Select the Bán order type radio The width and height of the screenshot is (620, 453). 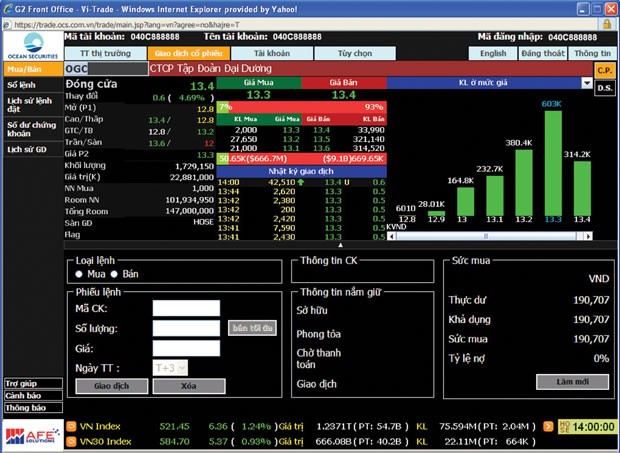tap(114, 273)
